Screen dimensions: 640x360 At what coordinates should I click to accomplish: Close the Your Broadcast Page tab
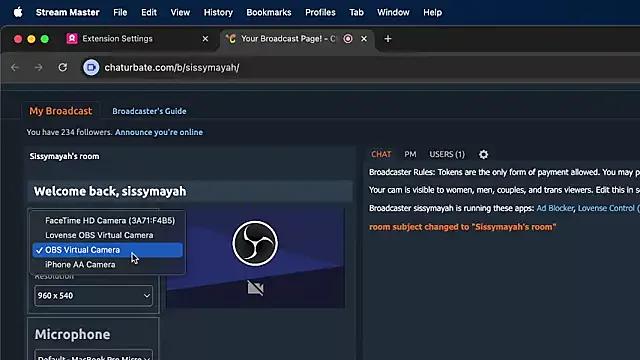click(x=364, y=39)
